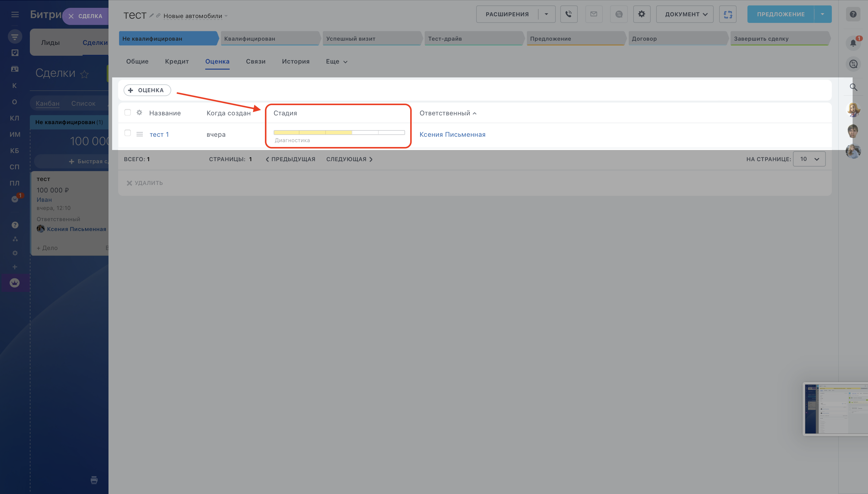Open the help question mark icon top right
The image size is (868, 494).
coord(853,14)
